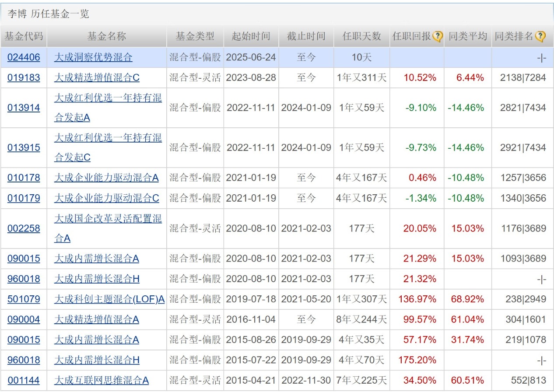The image size is (554, 392).
Task: Click the help icon beside 同类排名 header
Action: tap(540, 37)
